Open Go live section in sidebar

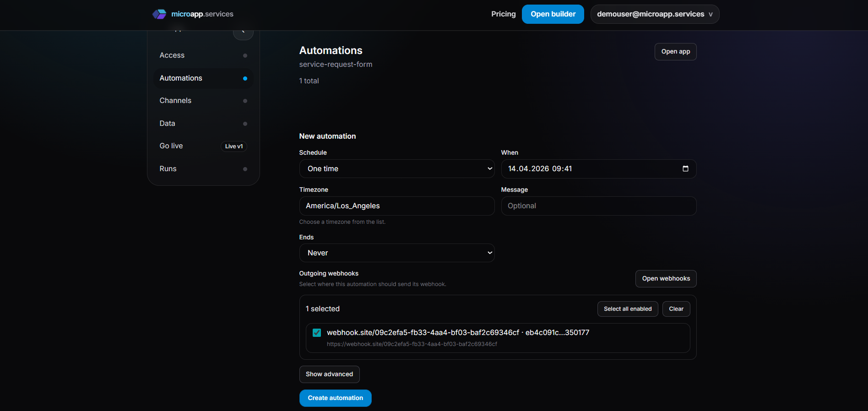(203, 146)
